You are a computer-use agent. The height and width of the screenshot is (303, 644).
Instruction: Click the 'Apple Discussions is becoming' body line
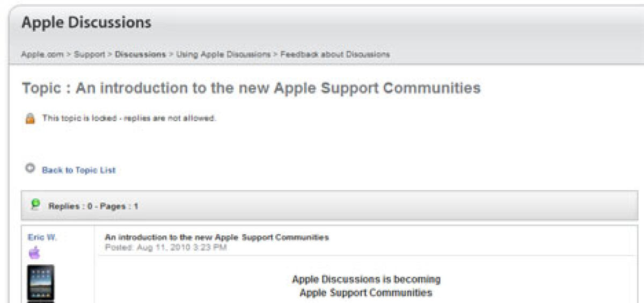[366, 279]
